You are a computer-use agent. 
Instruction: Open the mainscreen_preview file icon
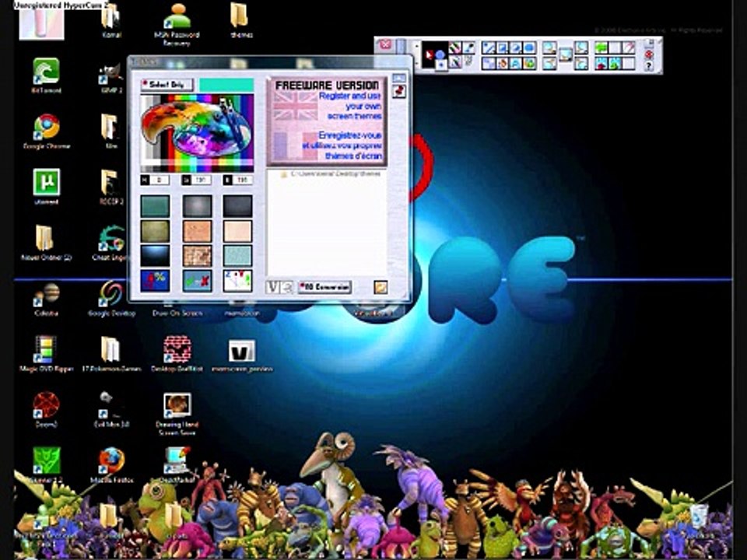click(x=241, y=355)
